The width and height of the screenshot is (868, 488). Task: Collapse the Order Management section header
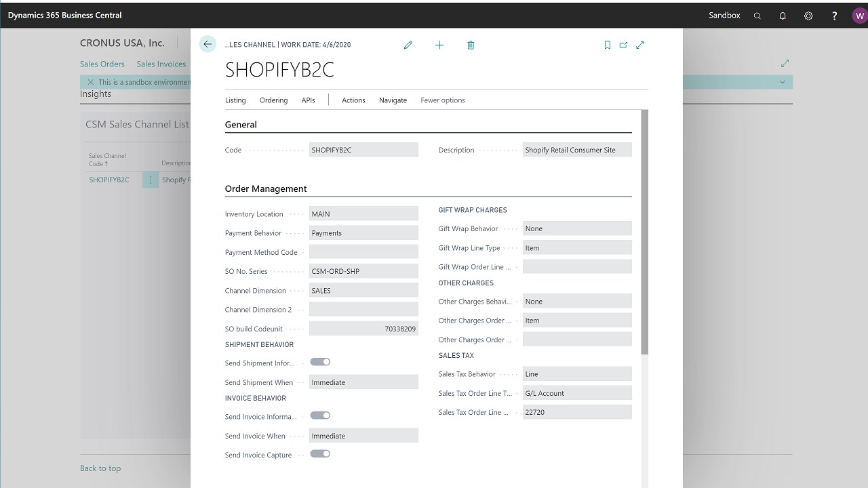[x=266, y=188]
